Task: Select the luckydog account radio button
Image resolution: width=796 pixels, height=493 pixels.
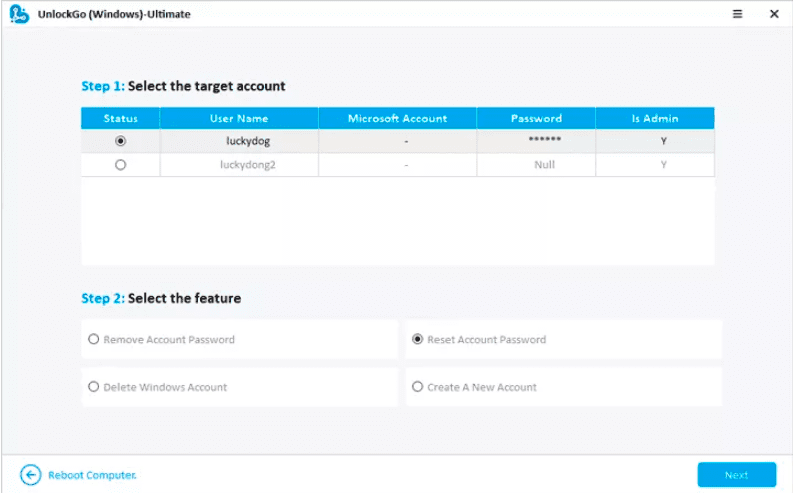Action: point(121,141)
